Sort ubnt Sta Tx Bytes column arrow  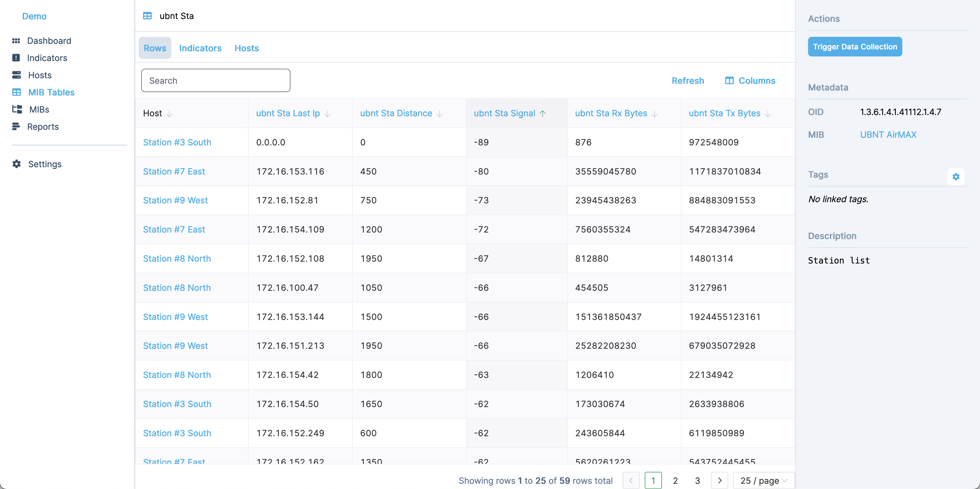768,114
